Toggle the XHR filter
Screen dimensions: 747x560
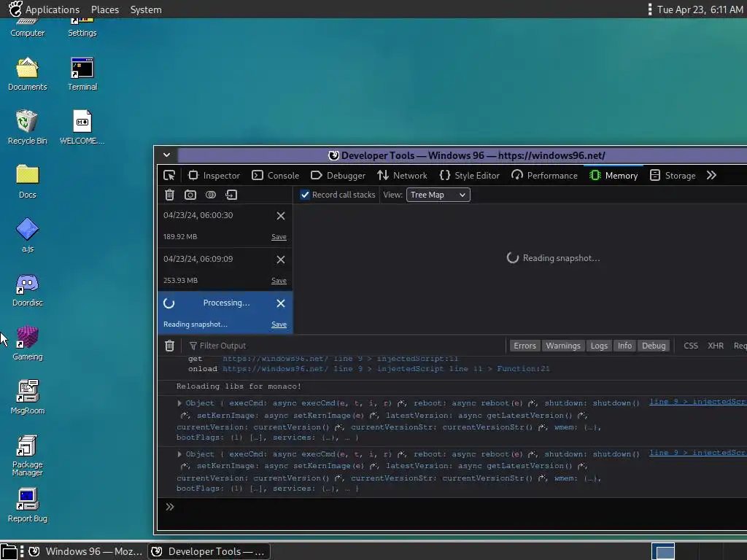(716, 346)
